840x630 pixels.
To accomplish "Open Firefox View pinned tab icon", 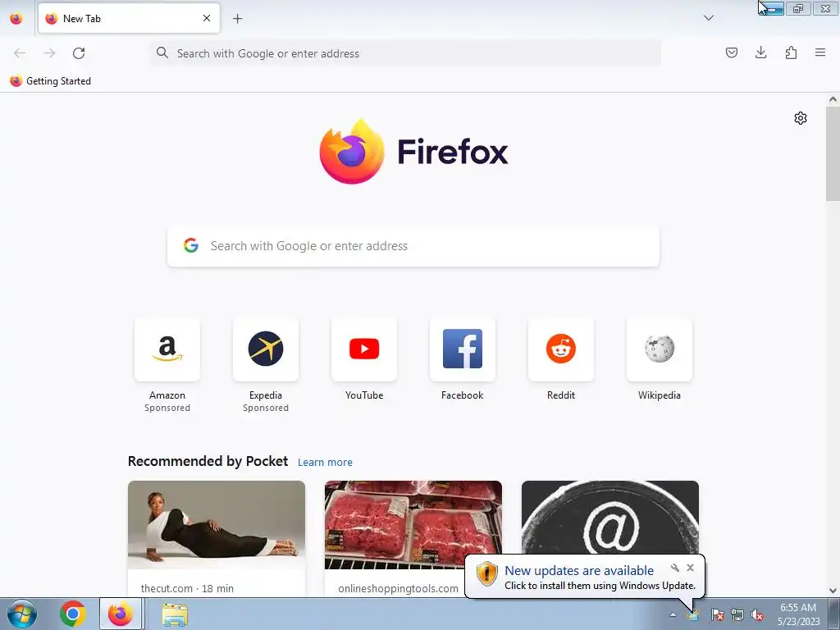I will 16,19.
